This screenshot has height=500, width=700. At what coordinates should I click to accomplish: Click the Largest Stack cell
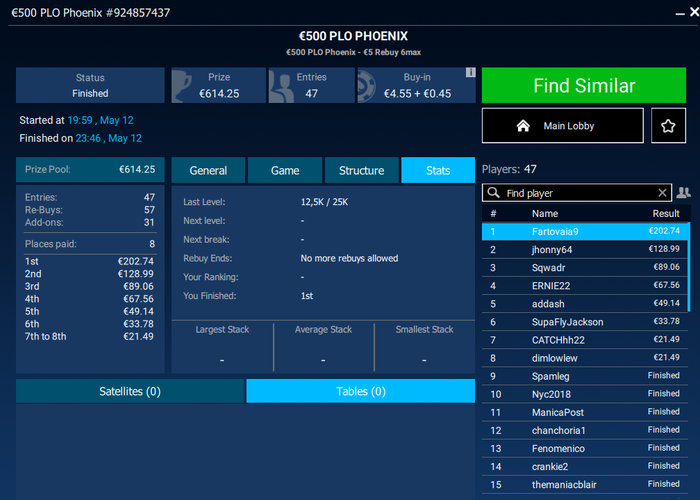[x=222, y=346]
